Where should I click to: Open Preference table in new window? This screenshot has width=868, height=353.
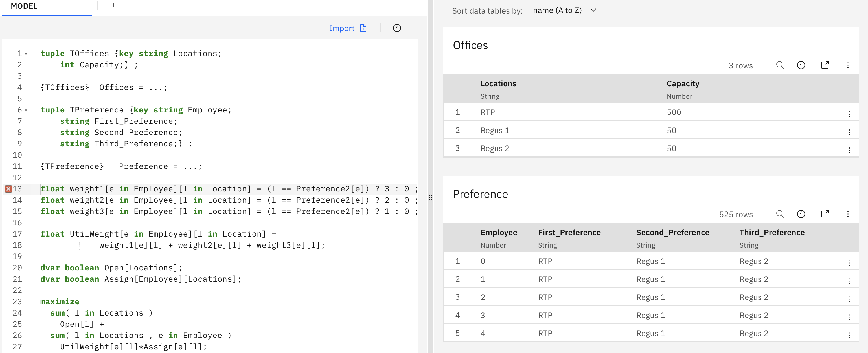click(x=825, y=214)
